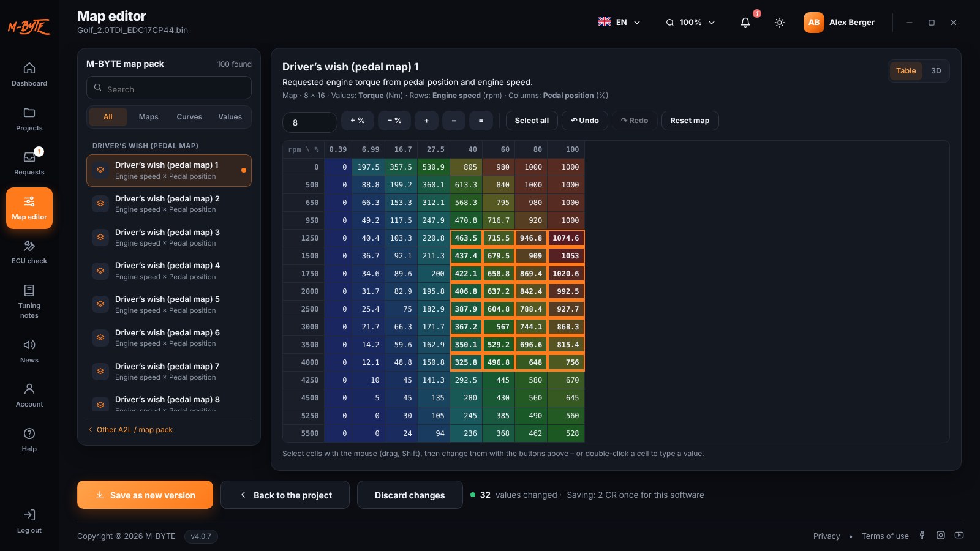The image size is (980, 551).
Task: Open the Facebook link in the footer
Action: click(x=922, y=535)
